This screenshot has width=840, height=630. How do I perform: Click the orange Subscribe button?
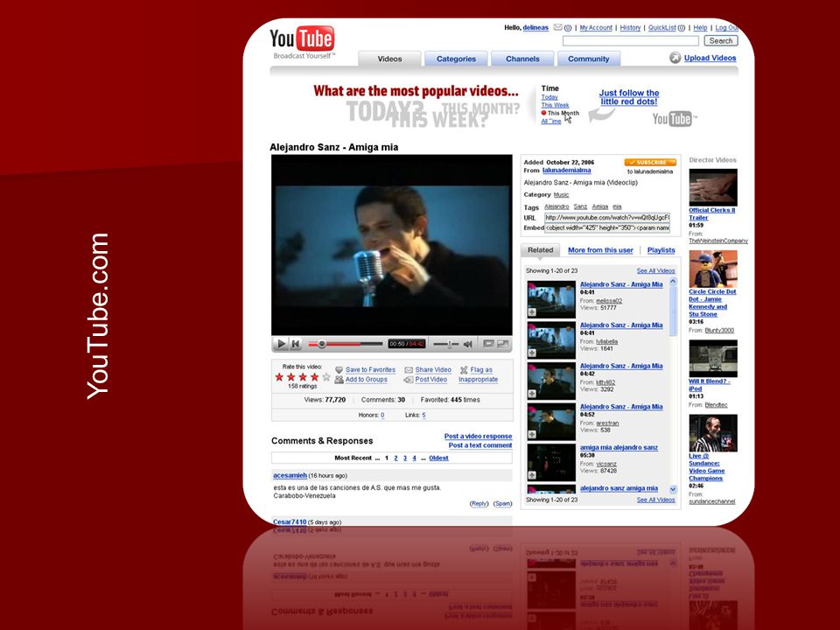click(650, 163)
